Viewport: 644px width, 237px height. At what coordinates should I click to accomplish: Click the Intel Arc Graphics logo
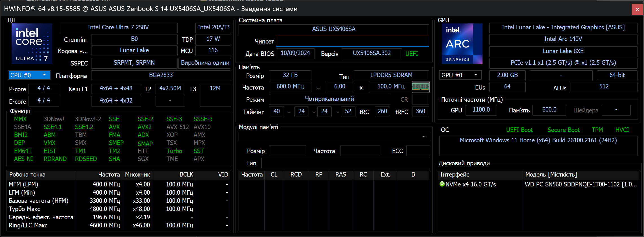pos(462,44)
